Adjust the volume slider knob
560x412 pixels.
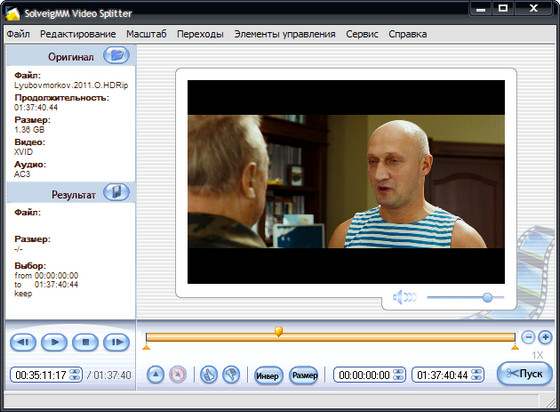pyautogui.click(x=488, y=297)
